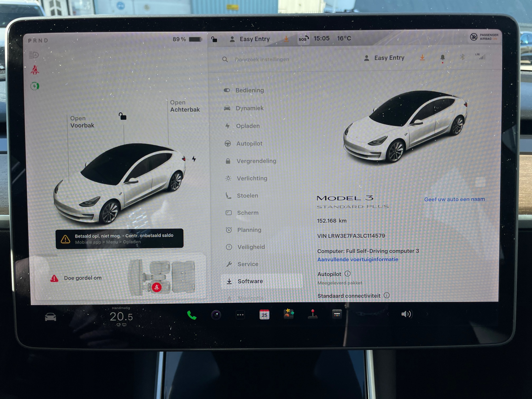Tap the lock icon in top status bar
Screen dimensions: 532x399
[214, 39]
